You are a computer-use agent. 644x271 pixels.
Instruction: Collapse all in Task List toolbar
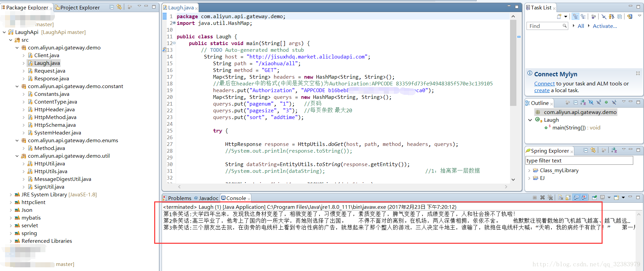619,16
